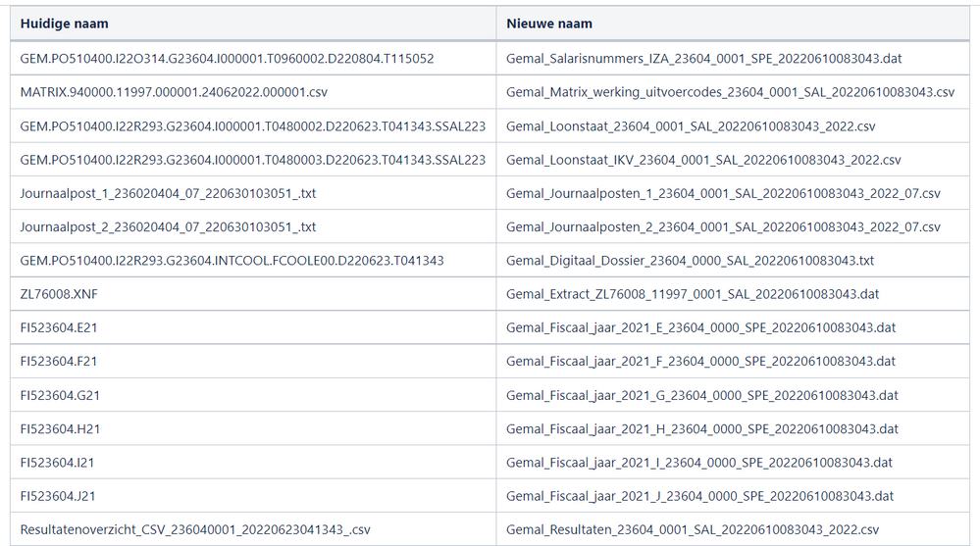
Task: Click the Gemal_Journaalposten_2 csv cell
Action: point(723,227)
